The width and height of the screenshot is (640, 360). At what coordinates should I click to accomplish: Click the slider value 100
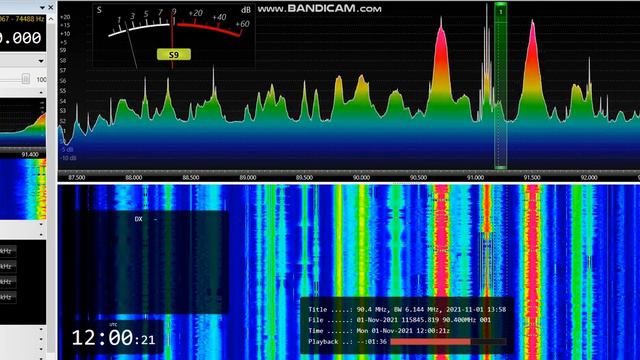(x=42, y=80)
